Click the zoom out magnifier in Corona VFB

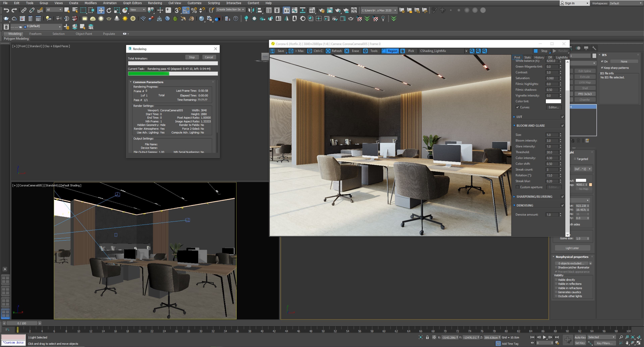(x=478, y=51)
